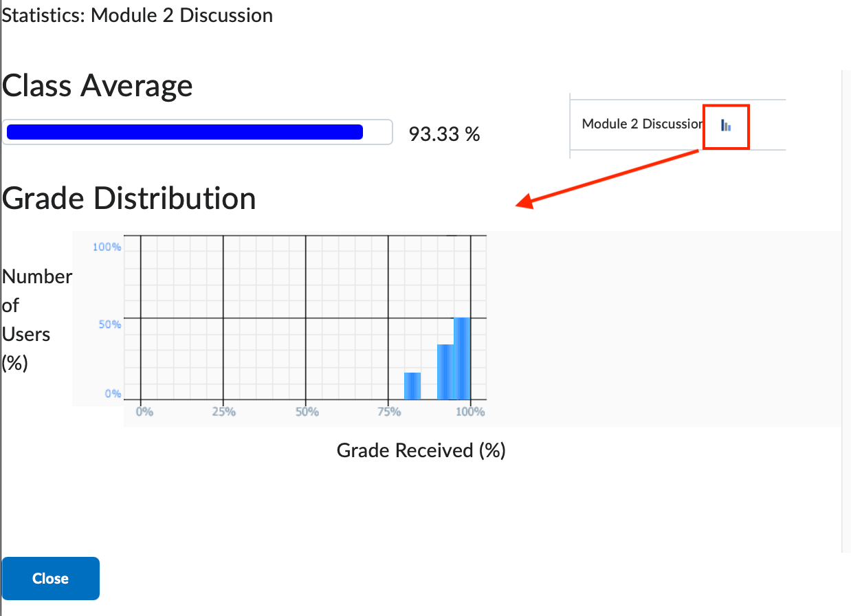Click the 93.33 % class average value
This screenshot has height=616, width=851.
[x=445, y=134]
